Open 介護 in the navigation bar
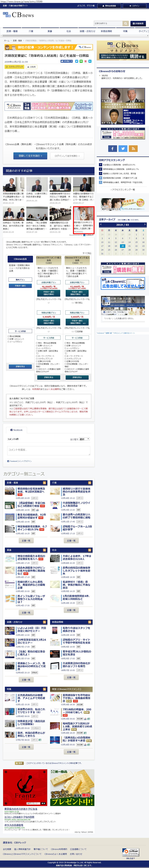The image size is (149, 868). coord(31,31)
